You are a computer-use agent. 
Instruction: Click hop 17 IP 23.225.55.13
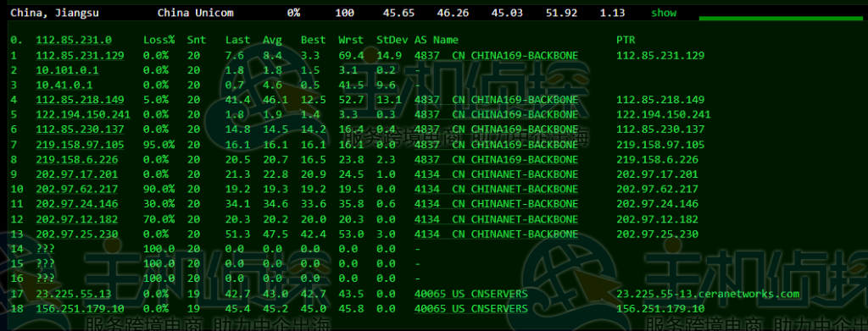[74, 294]
